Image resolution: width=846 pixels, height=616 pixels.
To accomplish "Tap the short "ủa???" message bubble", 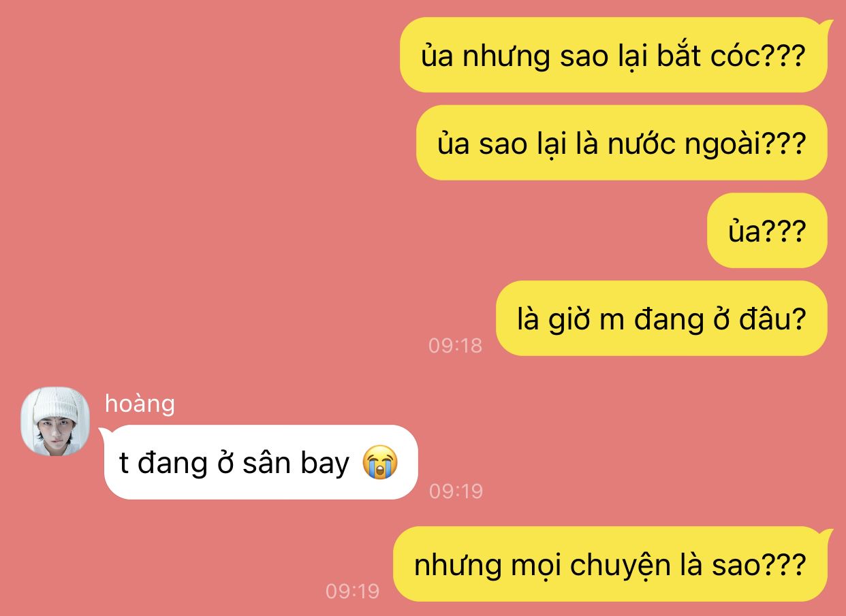I will (x=767, y=231).
